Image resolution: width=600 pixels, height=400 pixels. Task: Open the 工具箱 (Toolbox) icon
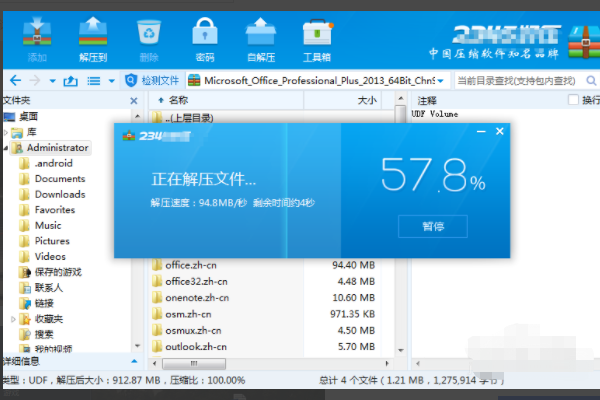coord(317,40)
